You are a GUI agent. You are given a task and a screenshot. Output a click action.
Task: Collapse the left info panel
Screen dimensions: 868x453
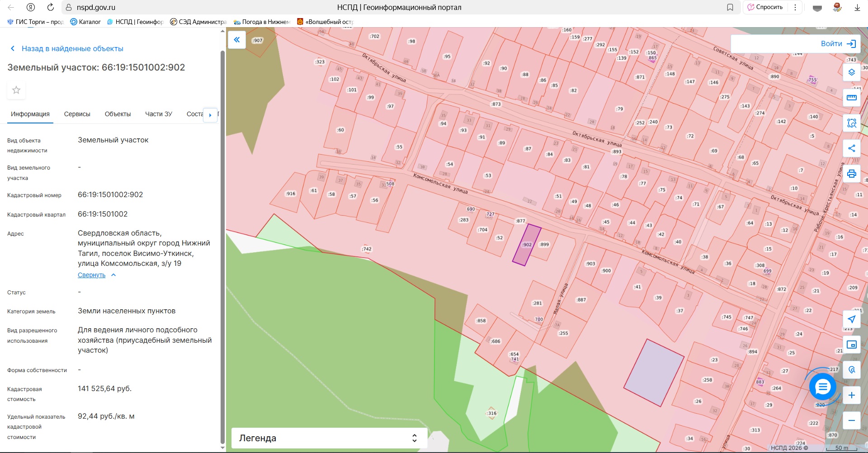coord(236,40)
